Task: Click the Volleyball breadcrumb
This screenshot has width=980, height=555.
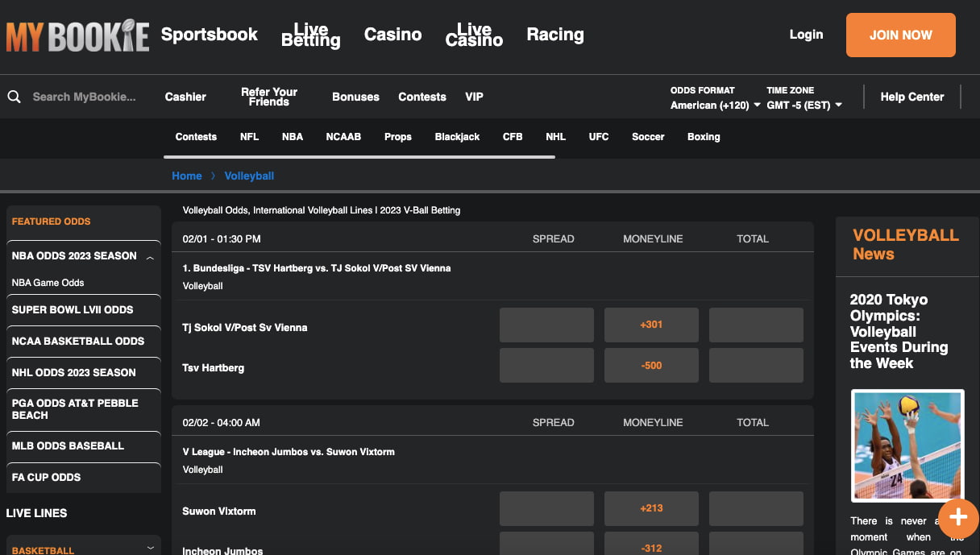Action: point(250,176)
